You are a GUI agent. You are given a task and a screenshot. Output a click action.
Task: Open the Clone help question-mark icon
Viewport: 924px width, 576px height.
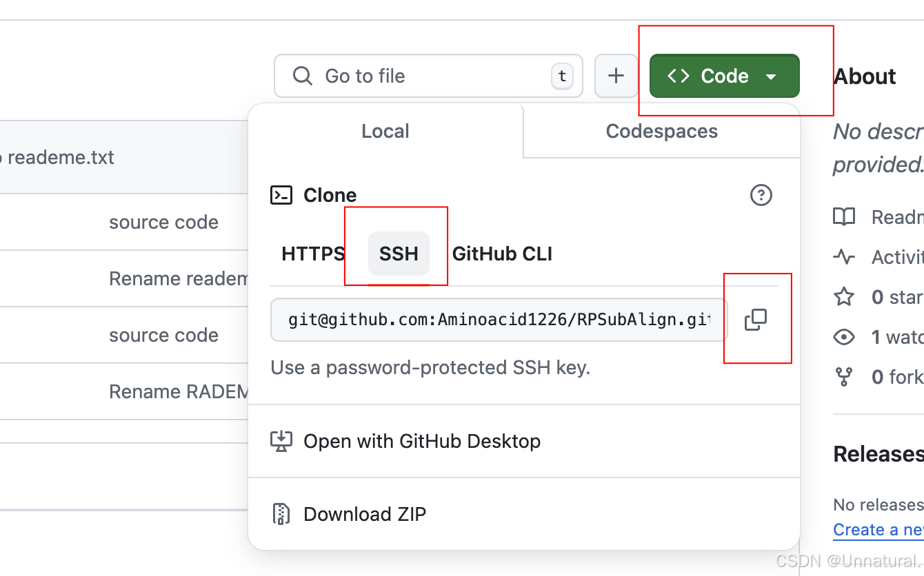click(761, 195)
